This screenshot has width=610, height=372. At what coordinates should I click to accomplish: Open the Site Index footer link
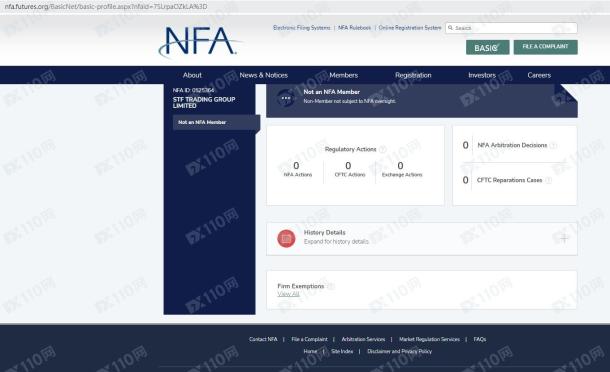(342, 351)
